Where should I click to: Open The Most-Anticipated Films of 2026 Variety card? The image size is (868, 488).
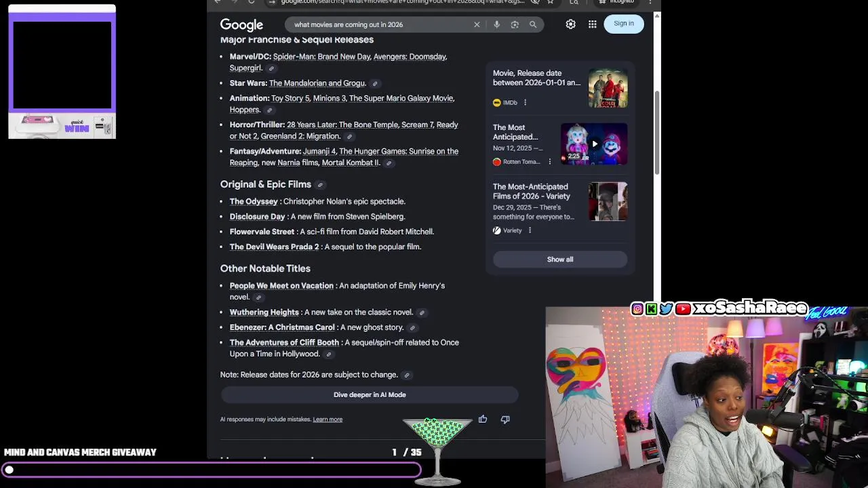tap(531, 192)
